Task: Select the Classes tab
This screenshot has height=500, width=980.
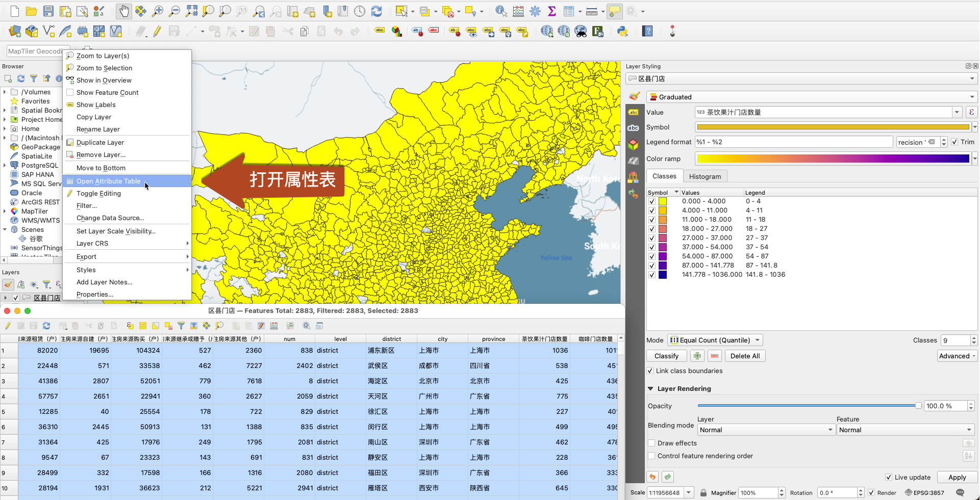Action: pyautogui.click(x=664, y=176)
